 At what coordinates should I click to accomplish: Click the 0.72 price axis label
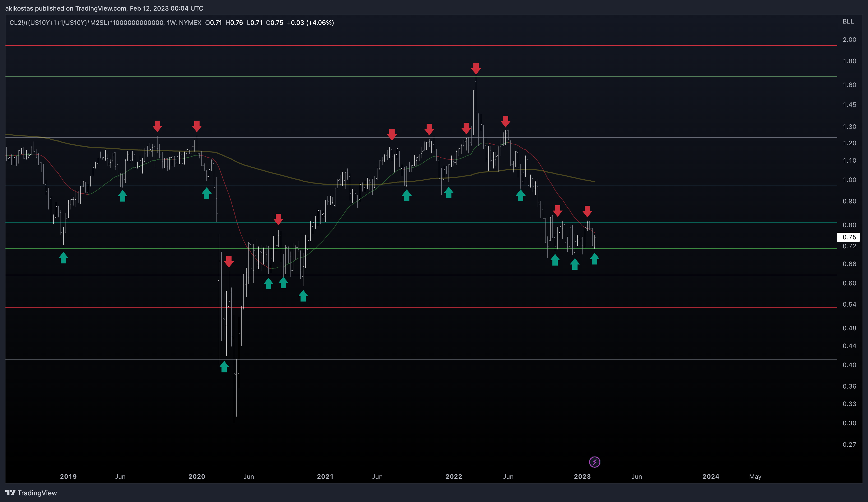[849, 246]
